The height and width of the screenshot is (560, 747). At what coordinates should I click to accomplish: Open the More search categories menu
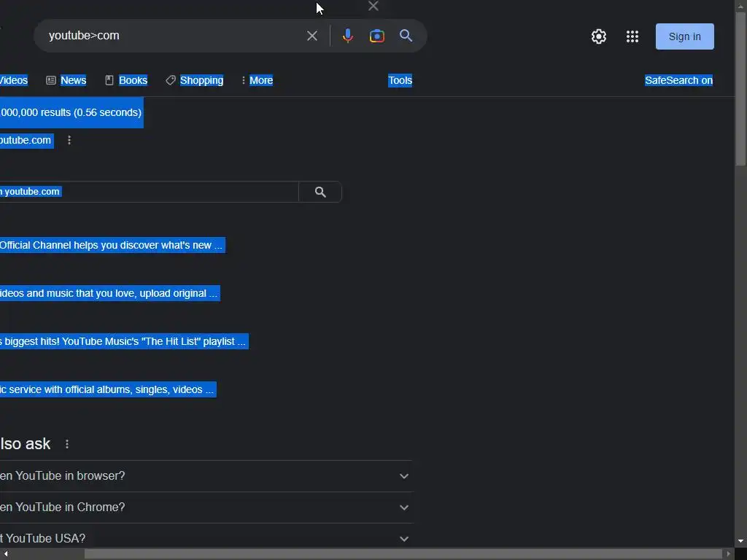pos(258,80)
